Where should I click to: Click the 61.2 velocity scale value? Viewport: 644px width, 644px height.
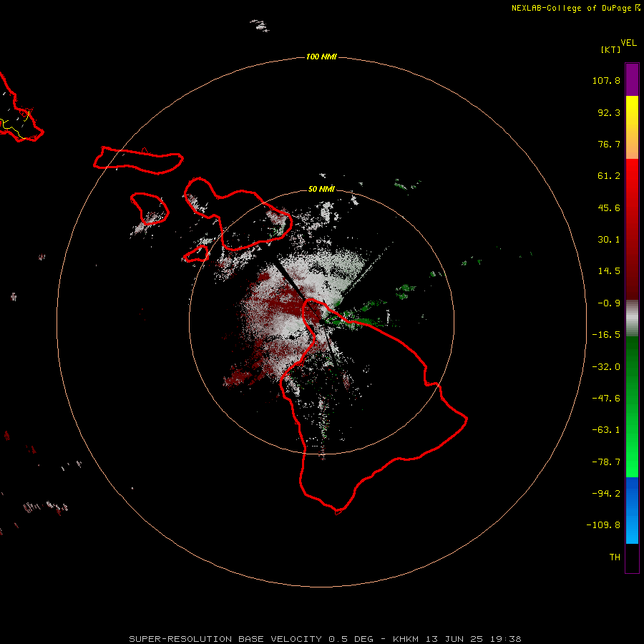click(x=609, y=176)
